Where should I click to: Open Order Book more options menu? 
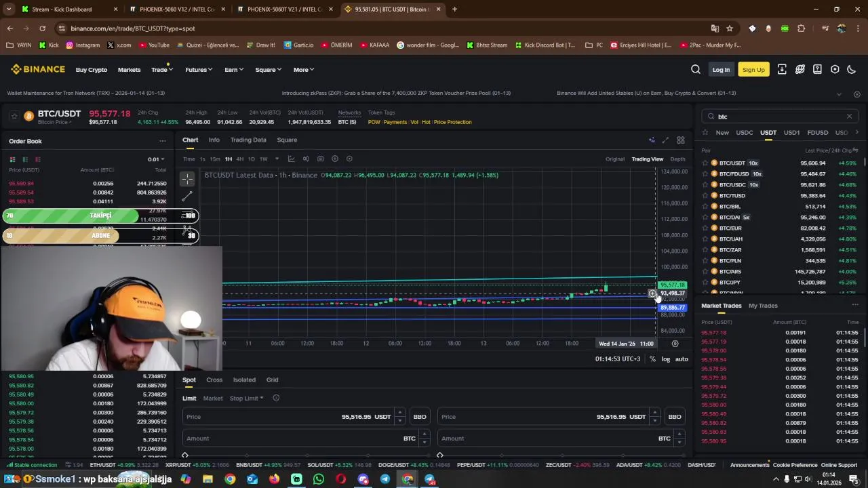pos(163,141)
